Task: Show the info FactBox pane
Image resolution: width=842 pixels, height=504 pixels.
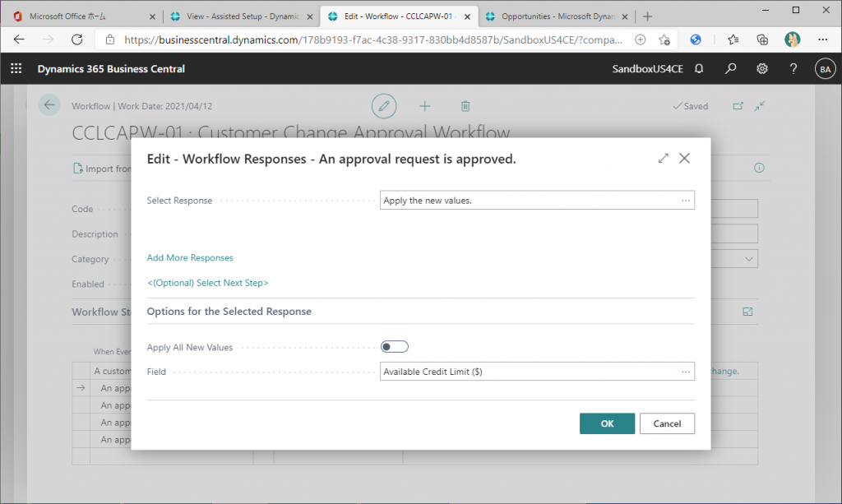Action: tap(759, 168)
